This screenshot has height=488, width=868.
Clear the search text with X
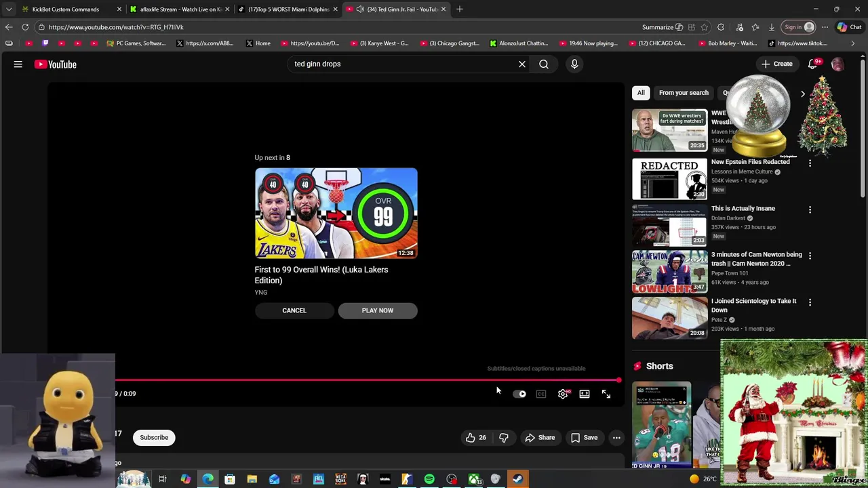[x=522, y=64]
